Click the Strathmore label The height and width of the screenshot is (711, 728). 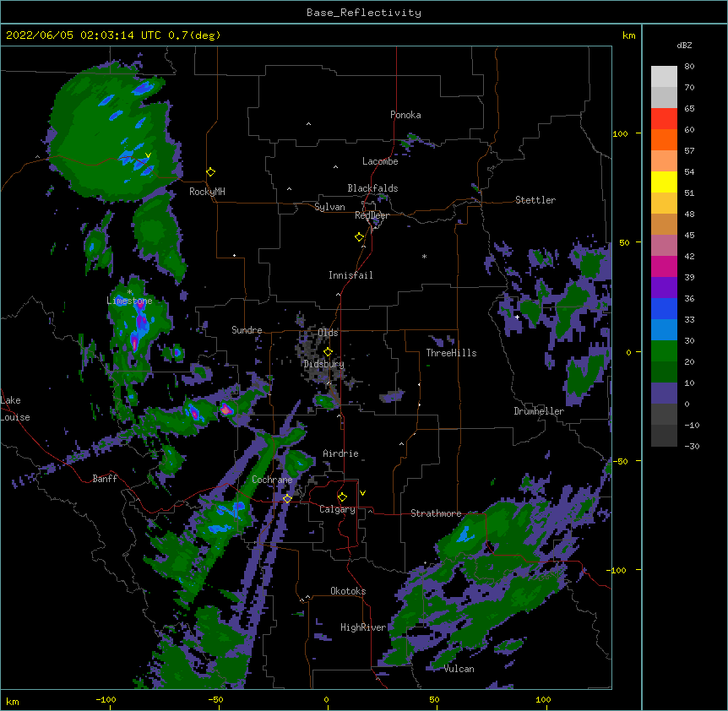coord(436,513)
